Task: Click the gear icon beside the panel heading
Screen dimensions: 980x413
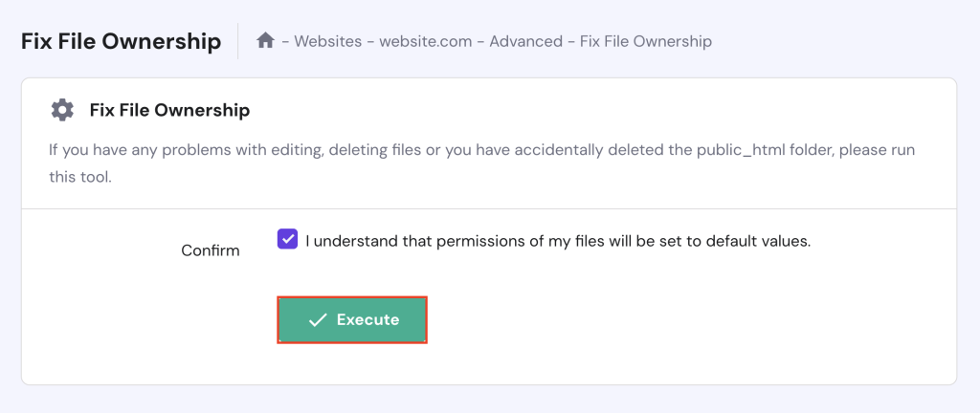Action: click(x=62, y=110)
